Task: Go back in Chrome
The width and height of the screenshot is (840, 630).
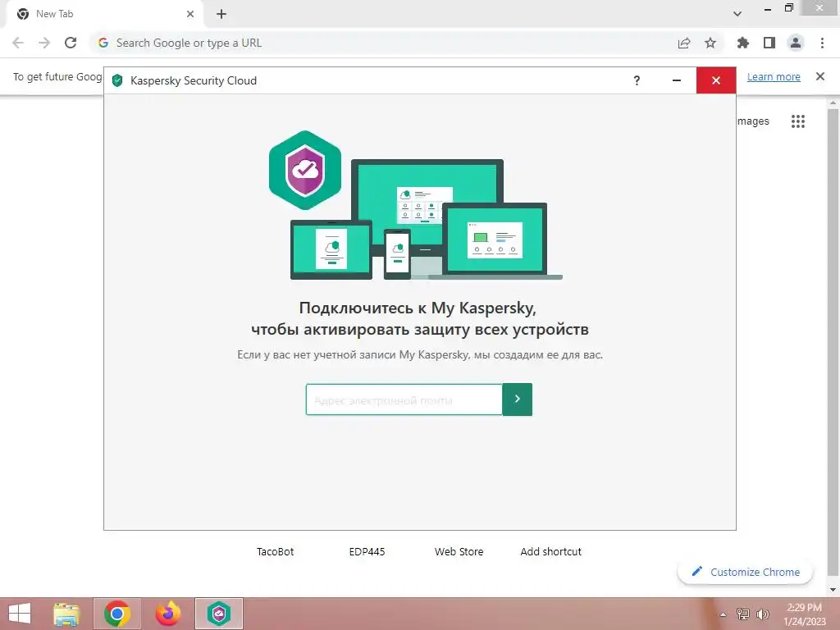Action: click(18, 43)
